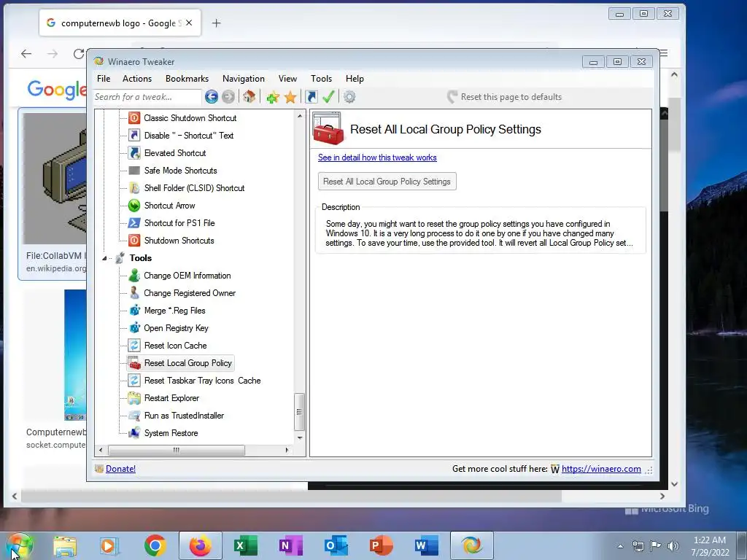Open the Windows Start orb
Screen dimensions: 747x560
pos(19,545)
